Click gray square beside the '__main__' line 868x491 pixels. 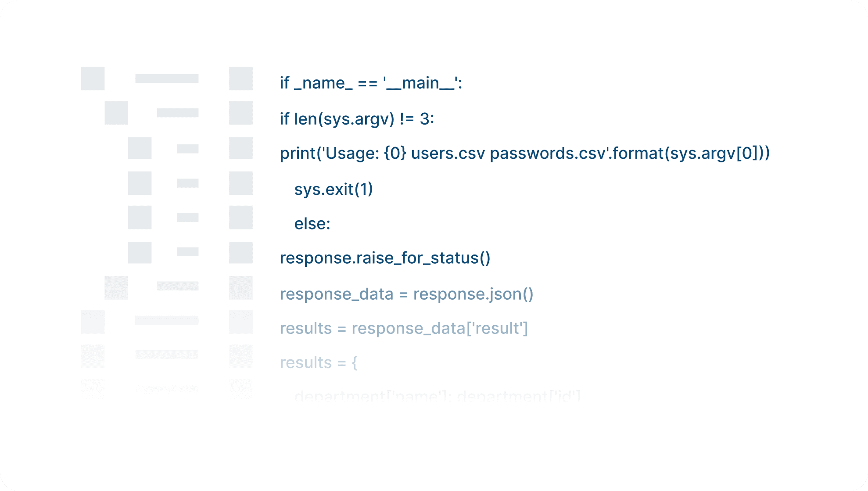click(x=241, y=79)
